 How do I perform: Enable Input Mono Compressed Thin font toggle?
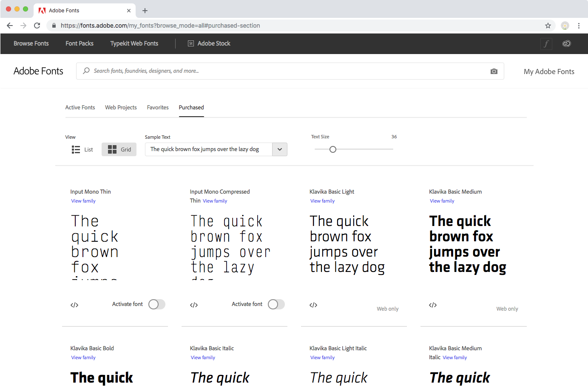[x=276, y=304]
